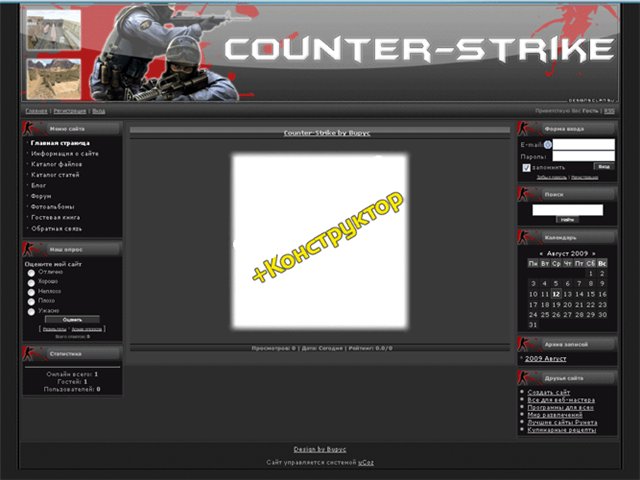The height and width of the screenshot is (480, 640).
Task: Open Форум in the site menu
Action: (41, 196)
